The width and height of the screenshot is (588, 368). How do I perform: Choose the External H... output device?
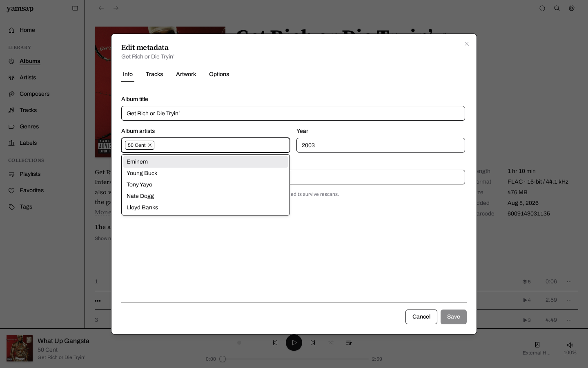[537, 348]
